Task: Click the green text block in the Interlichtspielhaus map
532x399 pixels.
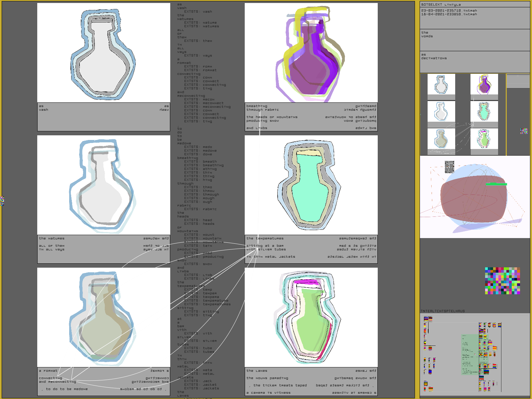Action: click(x=469, y=354)
